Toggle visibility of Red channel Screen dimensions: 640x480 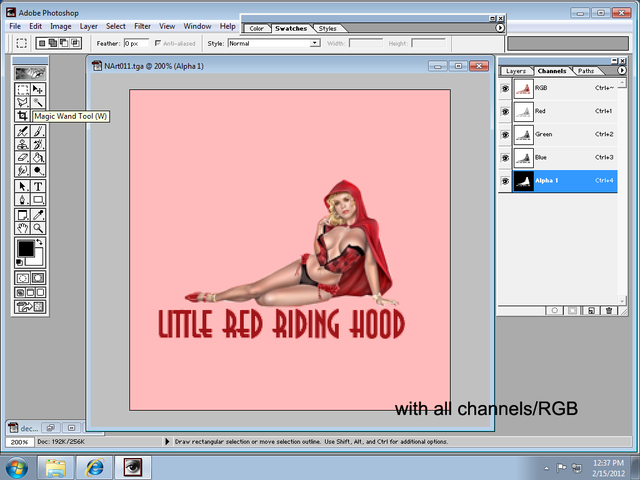click(x=505, y=111)
